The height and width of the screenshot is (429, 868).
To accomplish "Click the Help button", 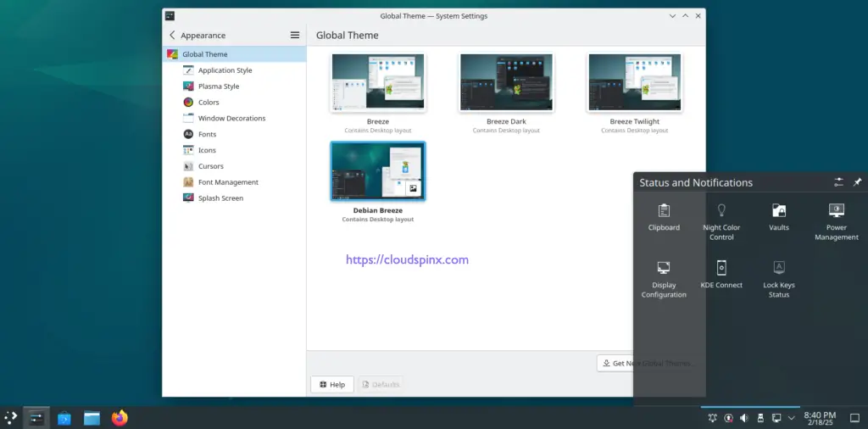I will [332, 385].
